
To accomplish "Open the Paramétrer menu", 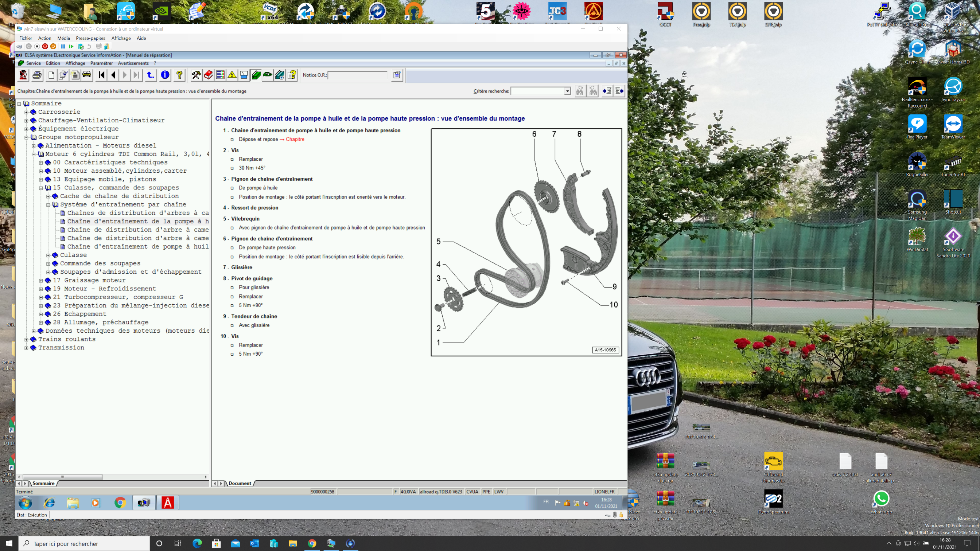I will [x=101, y=63].
